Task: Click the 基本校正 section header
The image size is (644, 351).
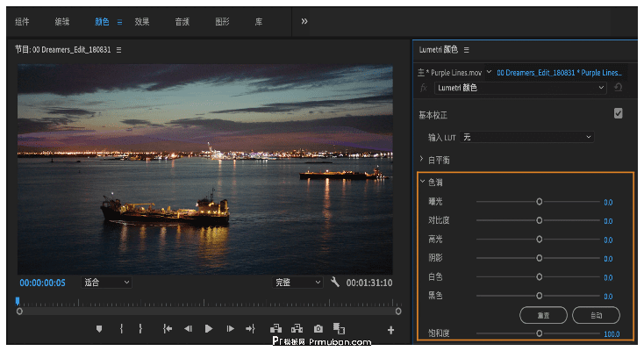Action: click(x=433, y=115)
